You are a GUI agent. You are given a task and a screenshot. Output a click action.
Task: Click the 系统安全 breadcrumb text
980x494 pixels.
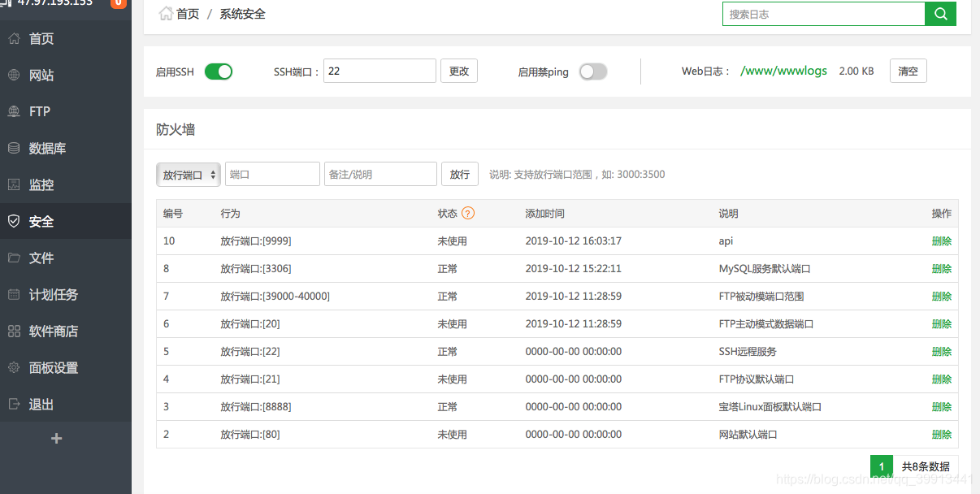coord(242,14)
